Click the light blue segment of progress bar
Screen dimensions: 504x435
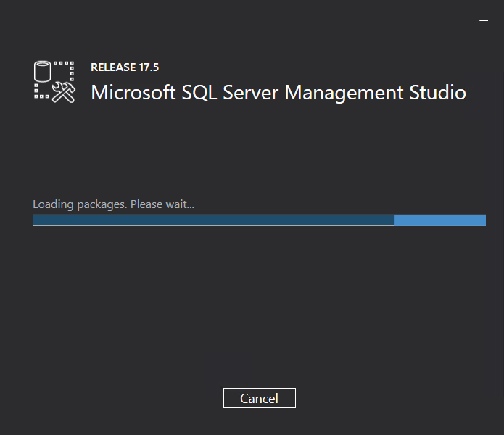point(440,220)
